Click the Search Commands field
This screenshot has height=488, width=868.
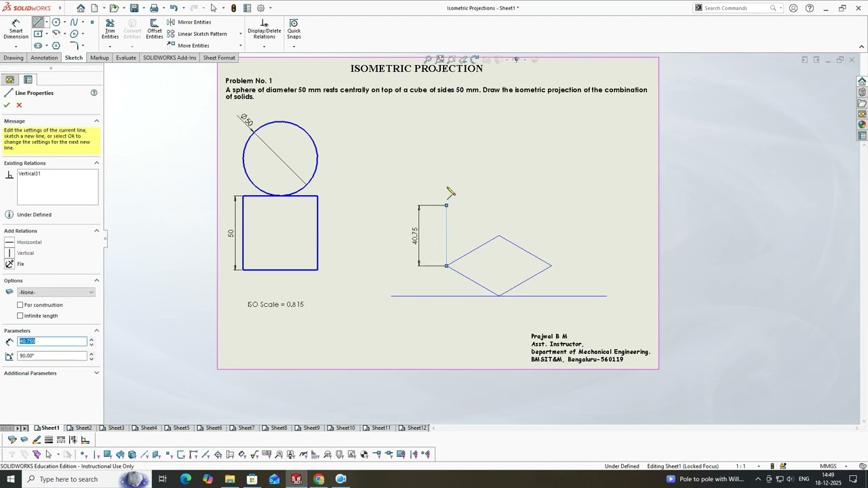tap(736, 8)
